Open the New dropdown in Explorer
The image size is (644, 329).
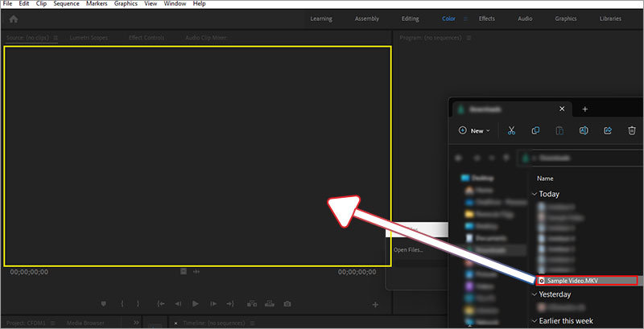tap(474, 131)
